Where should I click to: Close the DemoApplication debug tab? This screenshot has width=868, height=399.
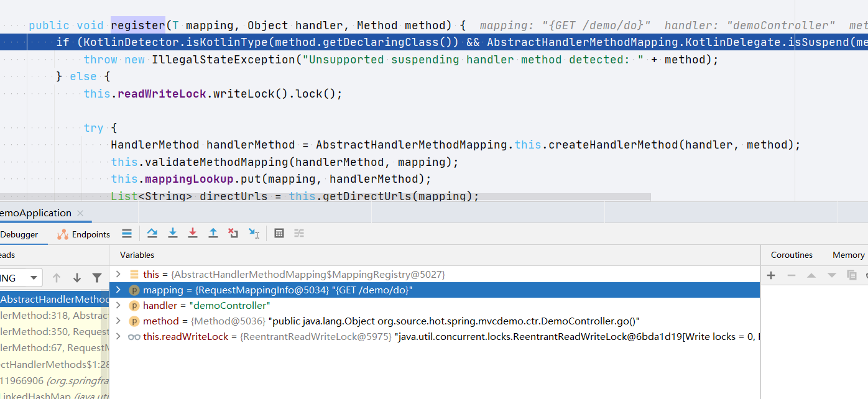click(80, 213)
